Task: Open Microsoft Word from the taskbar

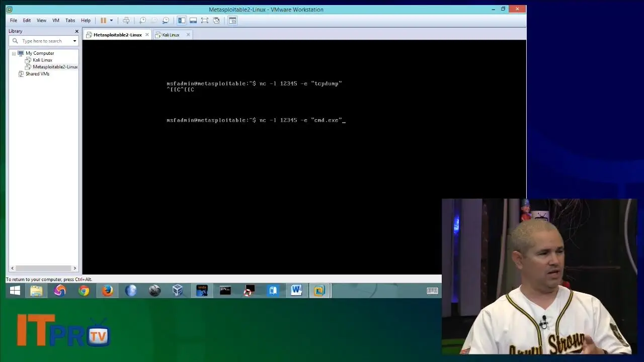Action: [296, 291]
